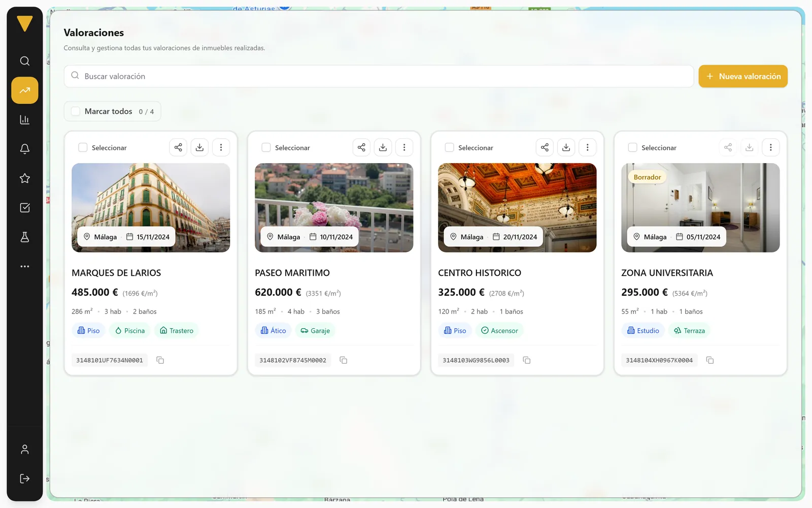Select the PASEO MARITIMO card checkbox
Viewport: 812px width, 508px height.
[x=266, y=147]
